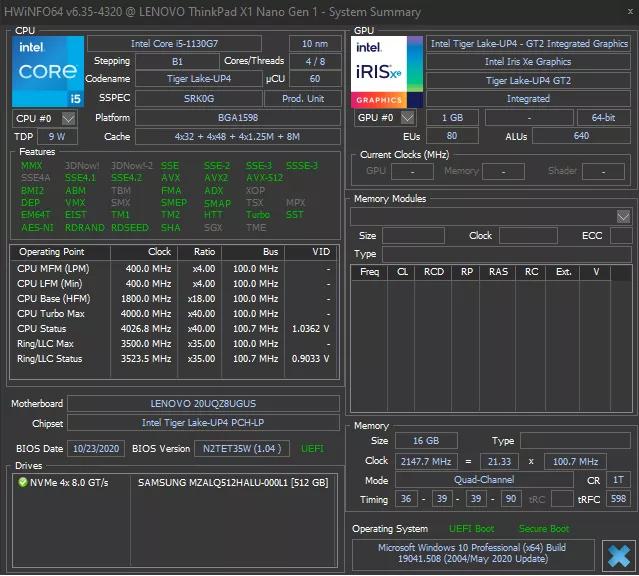Click the Tiger Lake-UP4 codename field

[x=199, y=79]
